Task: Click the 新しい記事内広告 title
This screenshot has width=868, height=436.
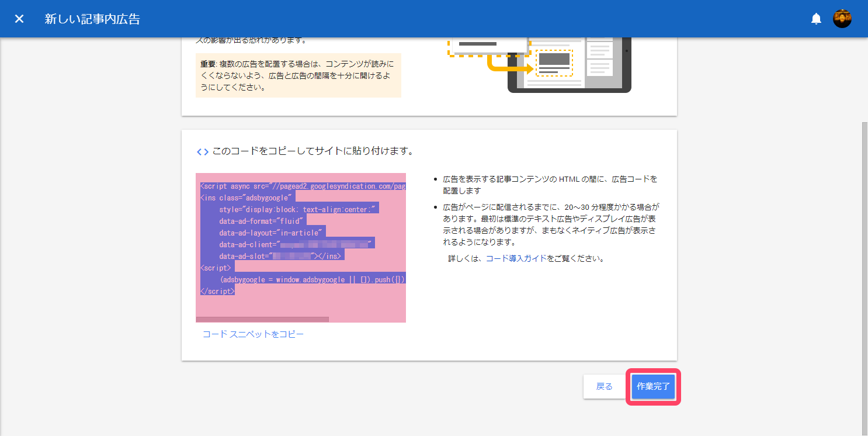Action: click(92, 19)
